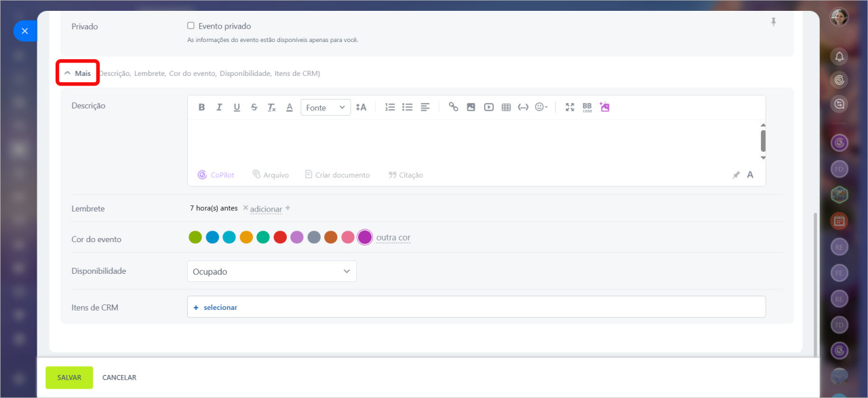Open the Disponibilidade Ocupado dropdown
Screen dimensions: 868x398
[272, 271]
